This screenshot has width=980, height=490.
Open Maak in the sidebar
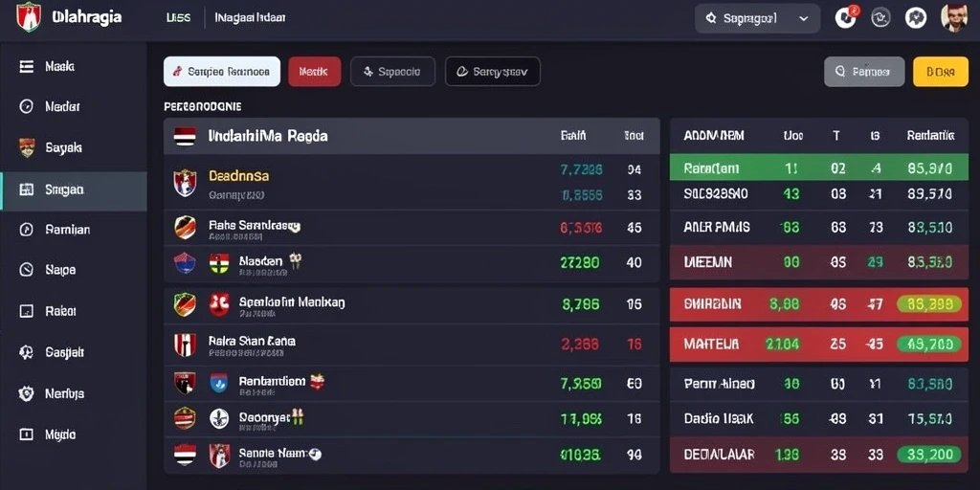click(x=73, y=66)
